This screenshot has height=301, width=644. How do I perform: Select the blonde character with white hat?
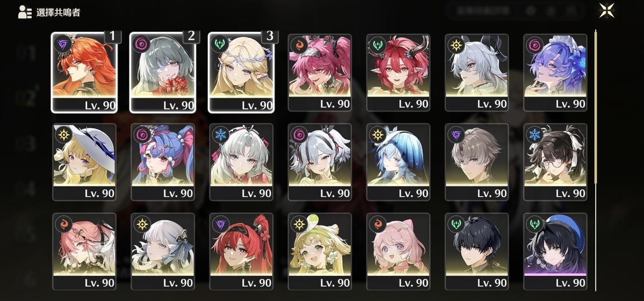coord(84,162)
